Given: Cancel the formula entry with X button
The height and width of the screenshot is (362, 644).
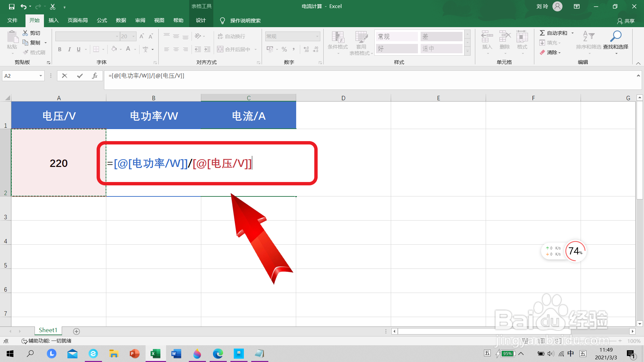Looking at the screenshot, I should (65, 76).
